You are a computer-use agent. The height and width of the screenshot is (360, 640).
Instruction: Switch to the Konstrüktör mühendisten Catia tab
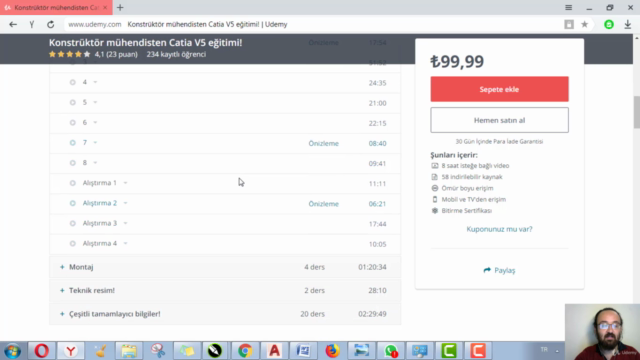[56, 7]
